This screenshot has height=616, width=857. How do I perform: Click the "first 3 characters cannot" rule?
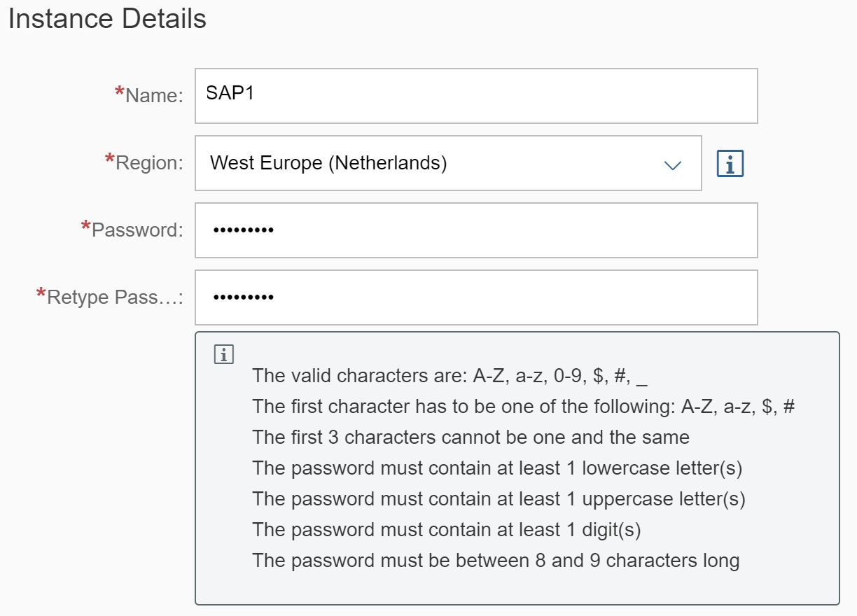[471, 437]
